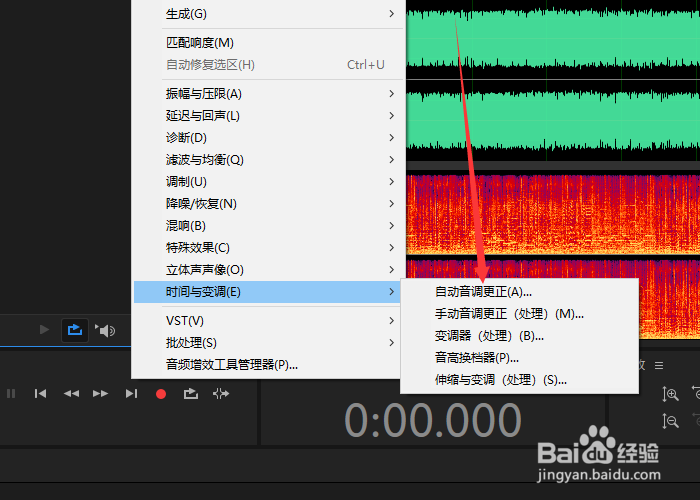
Task: Expand the 降噪/恢复(N) submenu
Action: click(268, 204)
